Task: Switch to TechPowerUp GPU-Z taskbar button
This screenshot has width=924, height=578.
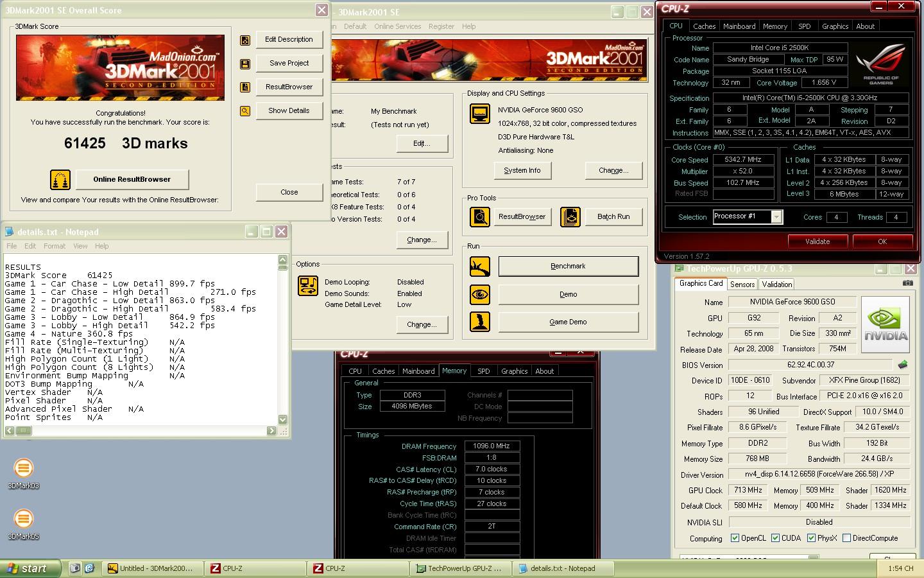Action: click(462, 568)
